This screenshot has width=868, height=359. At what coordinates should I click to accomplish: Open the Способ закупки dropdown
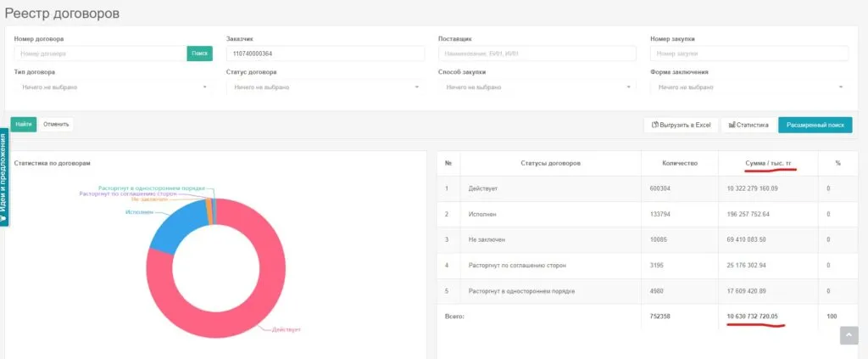point(537,87)
